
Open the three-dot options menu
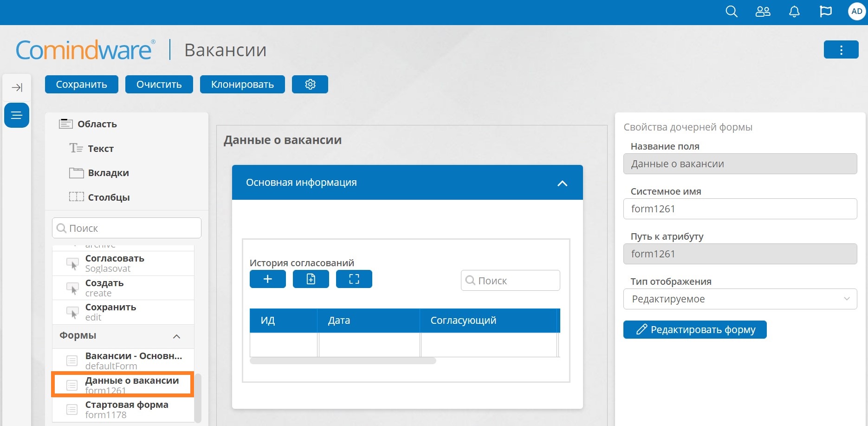click(841, 50)
